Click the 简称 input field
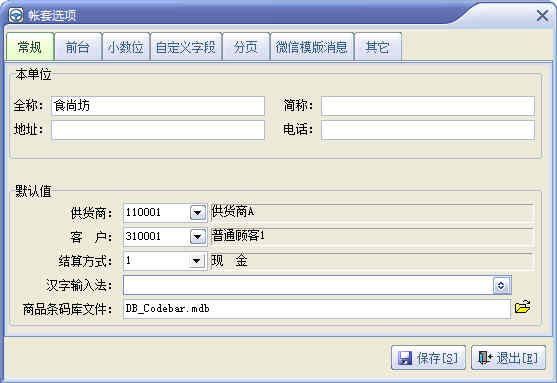557x383 pixels. [x=428, y=106]
